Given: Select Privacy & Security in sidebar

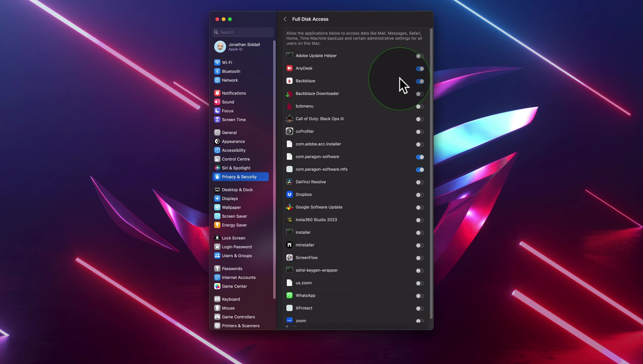Looking at the screenshot, I should click(x=240, y=177).
